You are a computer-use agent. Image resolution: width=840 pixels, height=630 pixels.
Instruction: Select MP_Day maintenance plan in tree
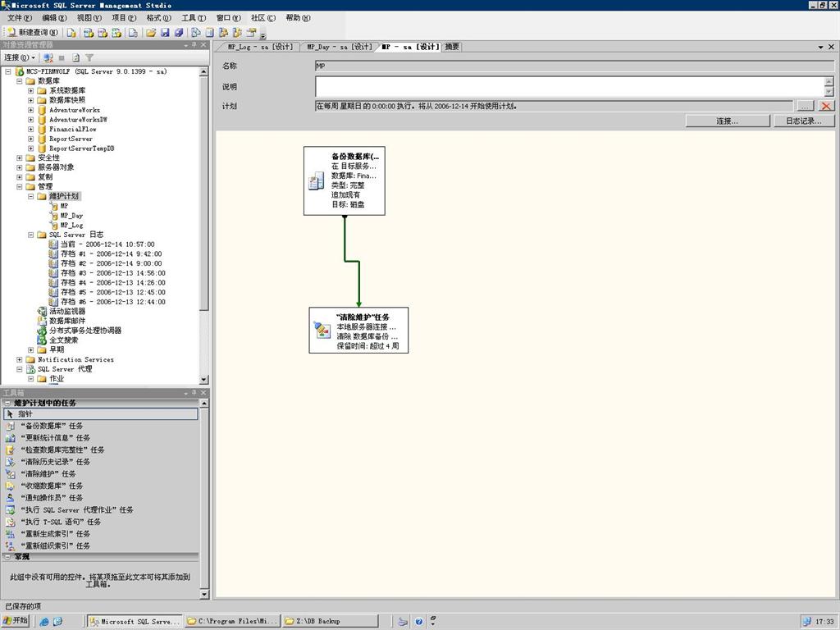pos(71,216)
